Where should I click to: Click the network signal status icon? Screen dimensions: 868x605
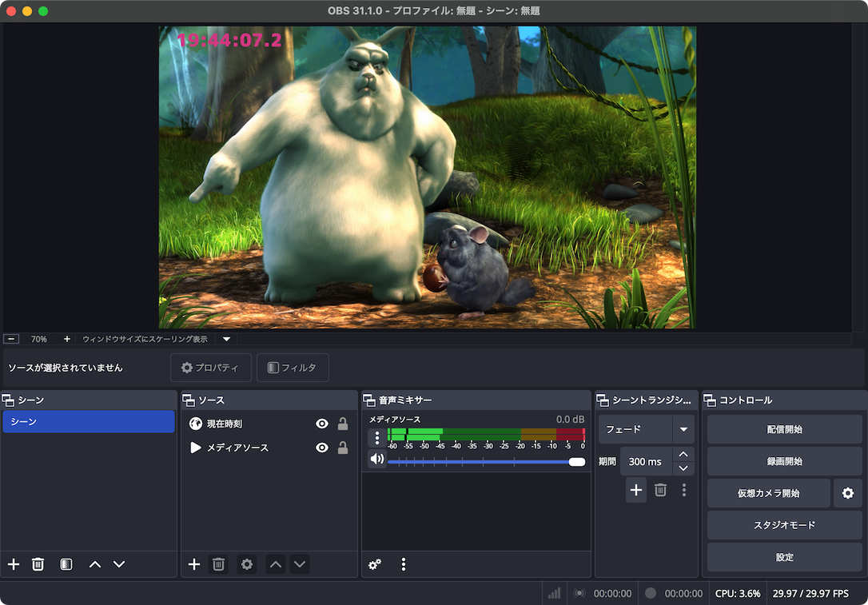pos(554,593)
